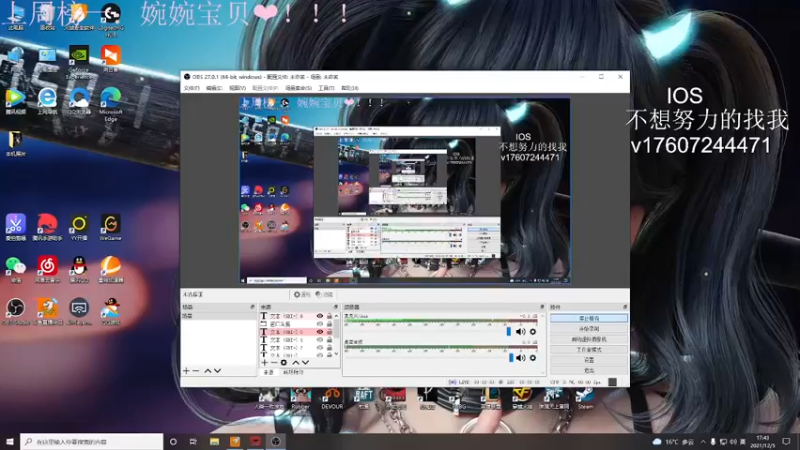Open the taskbar clock and date
Screen dimensions: 800x450
click(x=763, y=441)
